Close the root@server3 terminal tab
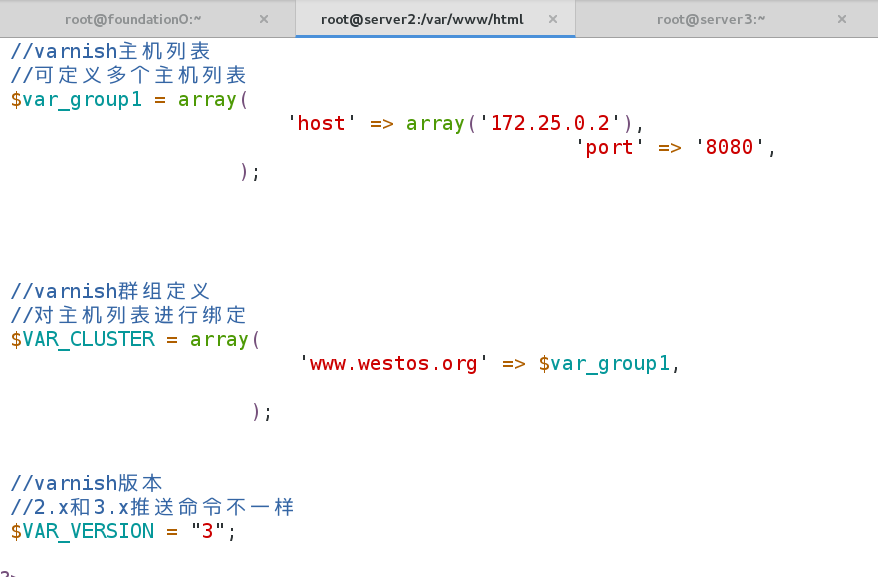The image size is (878, 577). pos(842,20)
